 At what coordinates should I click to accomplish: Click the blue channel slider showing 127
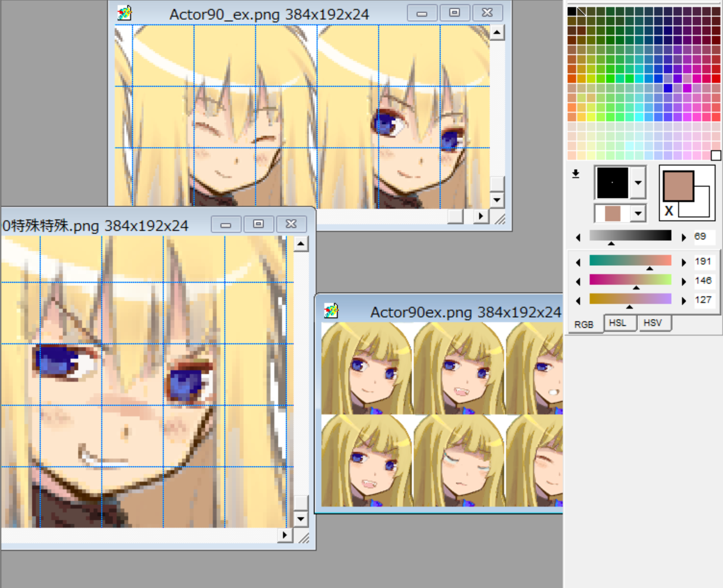630,298
